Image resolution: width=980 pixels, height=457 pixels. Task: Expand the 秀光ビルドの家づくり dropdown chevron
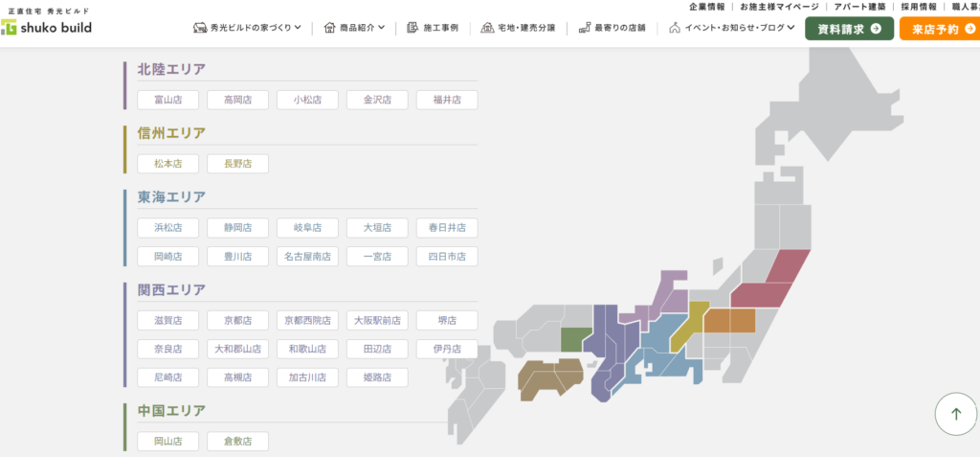click(298, 28)
